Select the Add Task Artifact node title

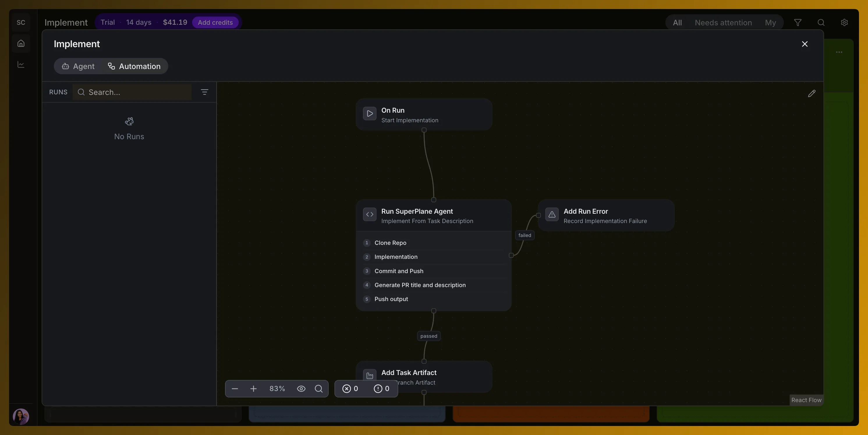(x=409, y=373)
